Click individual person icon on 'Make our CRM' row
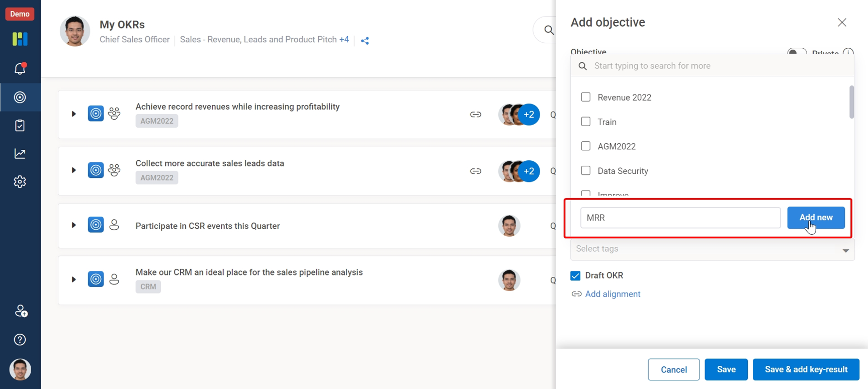This screenshot has width=868, height=389. pyautogui.click(x=114, y=279)
